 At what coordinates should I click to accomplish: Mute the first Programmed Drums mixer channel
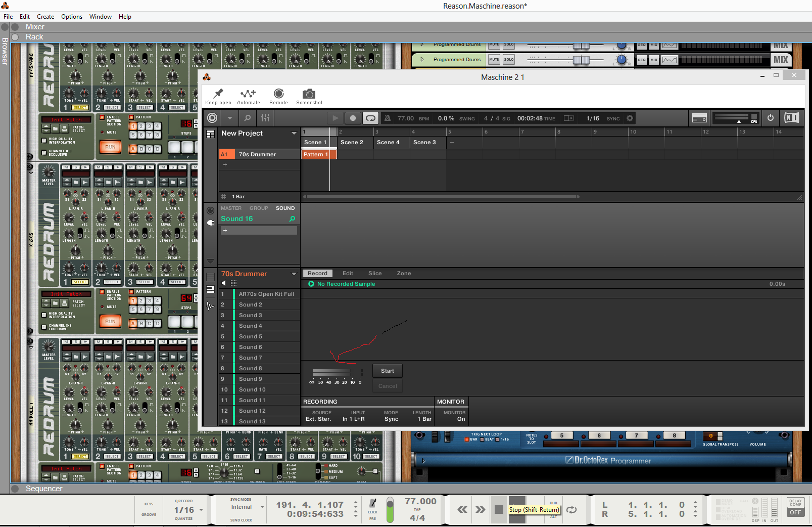tap(494, 45)
